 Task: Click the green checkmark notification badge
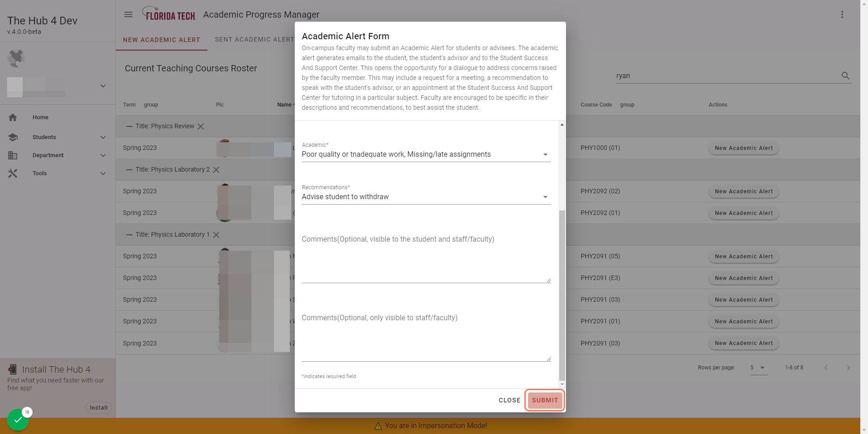point(18,420)
